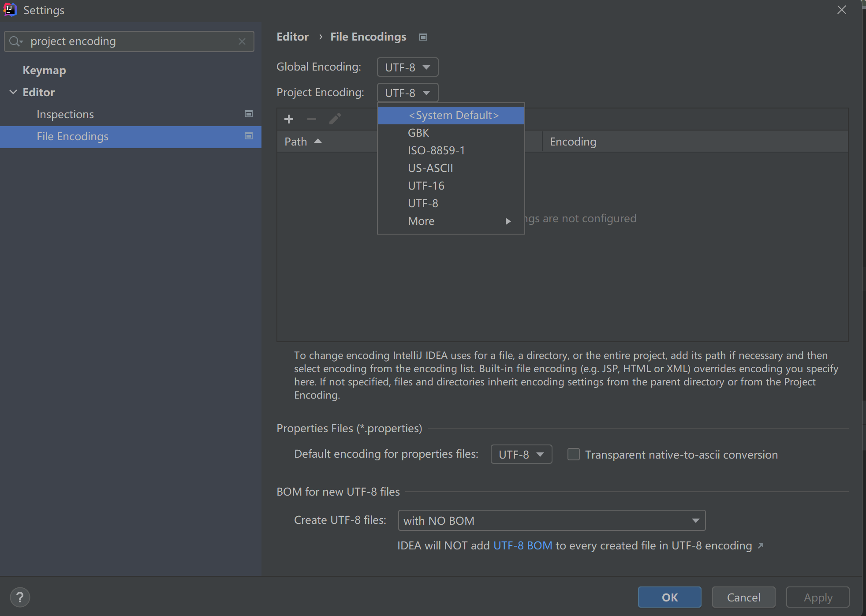Click the plus icon to add a path
This screenshot has height=616, width=866.
point(289,119)
